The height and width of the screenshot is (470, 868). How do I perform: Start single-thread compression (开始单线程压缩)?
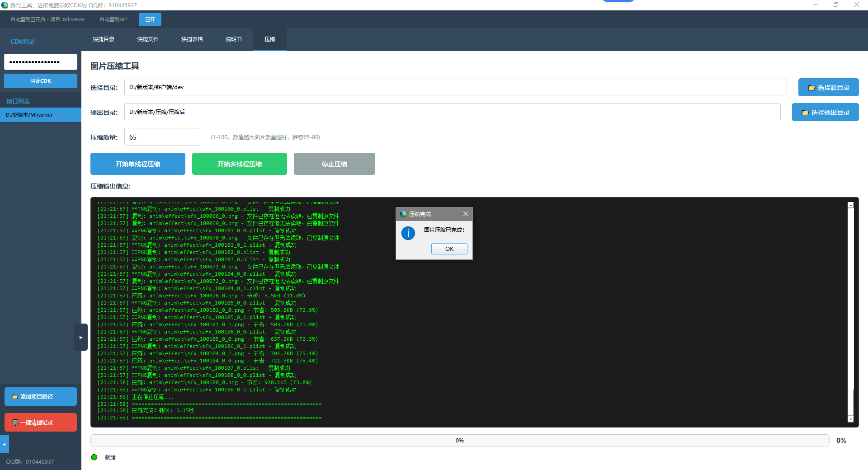click(x=138, y=164)
